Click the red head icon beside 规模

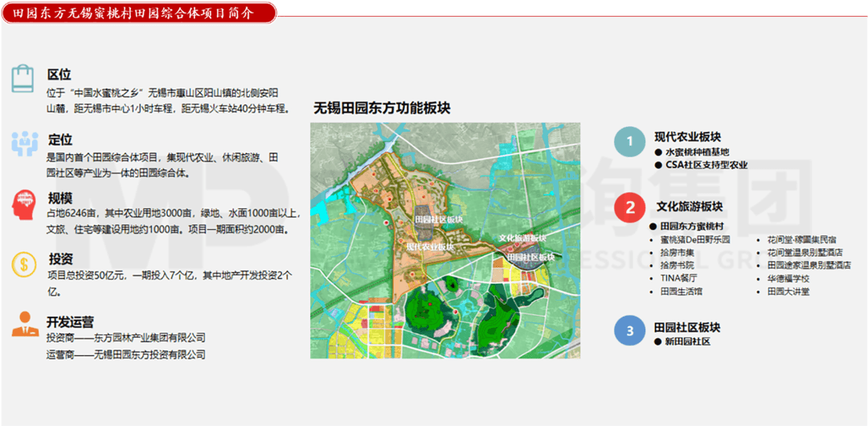tap(24, 206)
